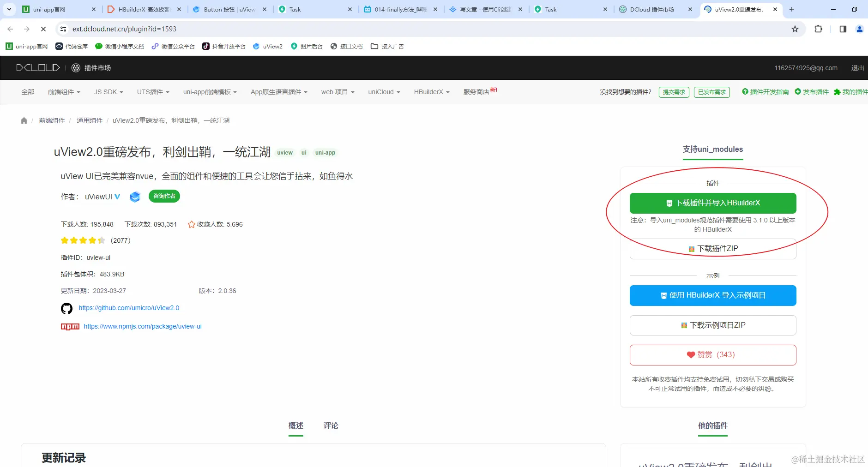The width and height of the screenshot is (868, 467).
Task: Expand the UTS插件 dropdown menu
Action: click(153, 92)
